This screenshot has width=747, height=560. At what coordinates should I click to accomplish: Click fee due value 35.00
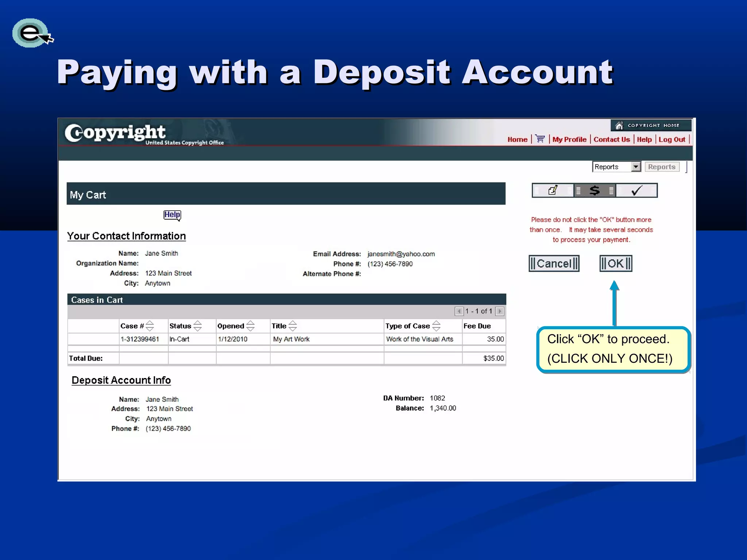click(495, 339)
